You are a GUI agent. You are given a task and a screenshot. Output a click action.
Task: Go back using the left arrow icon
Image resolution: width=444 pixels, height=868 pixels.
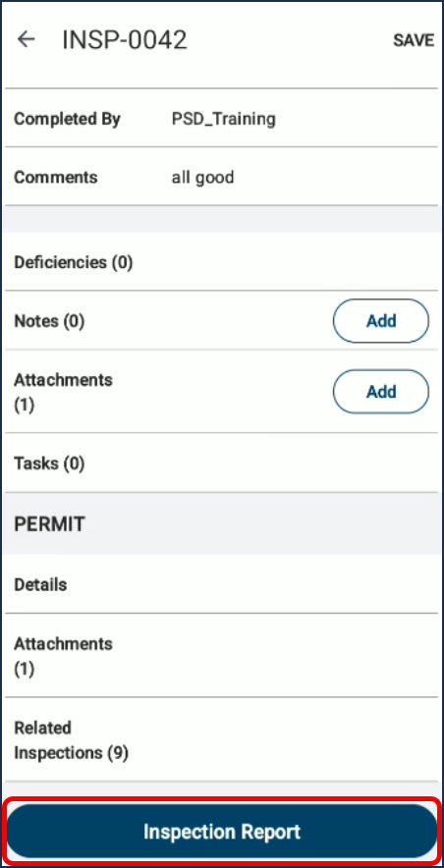(26, 39)
